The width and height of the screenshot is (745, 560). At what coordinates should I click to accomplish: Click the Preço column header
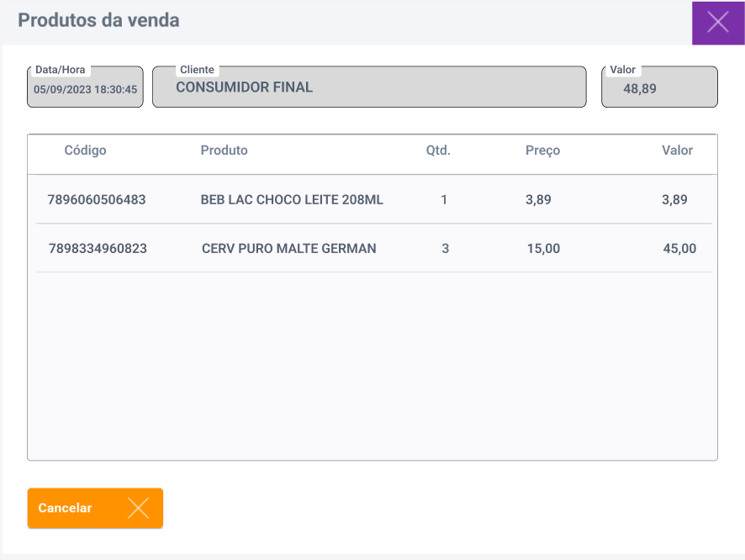tap(542, 151)
